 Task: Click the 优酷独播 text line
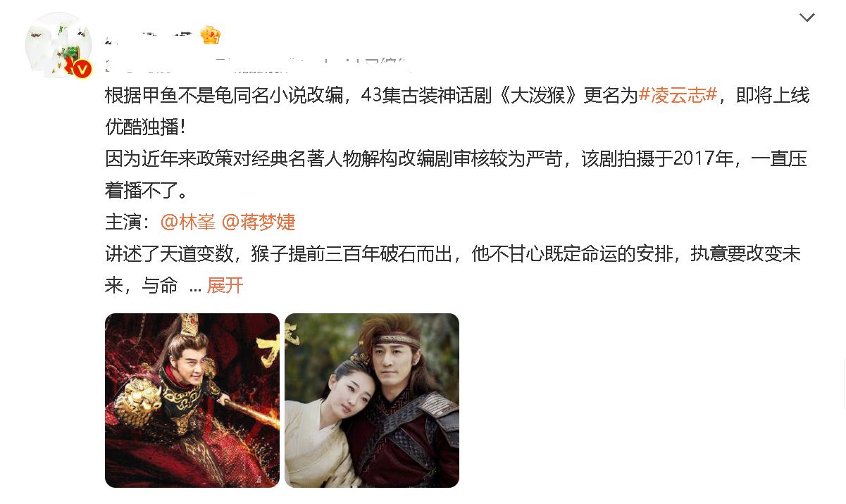(x=145, y=127)
